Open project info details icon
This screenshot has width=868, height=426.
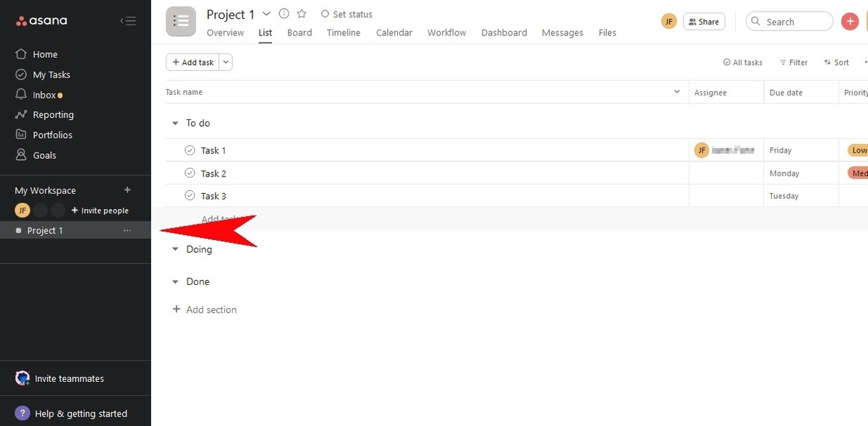click(x=284, y=14)
